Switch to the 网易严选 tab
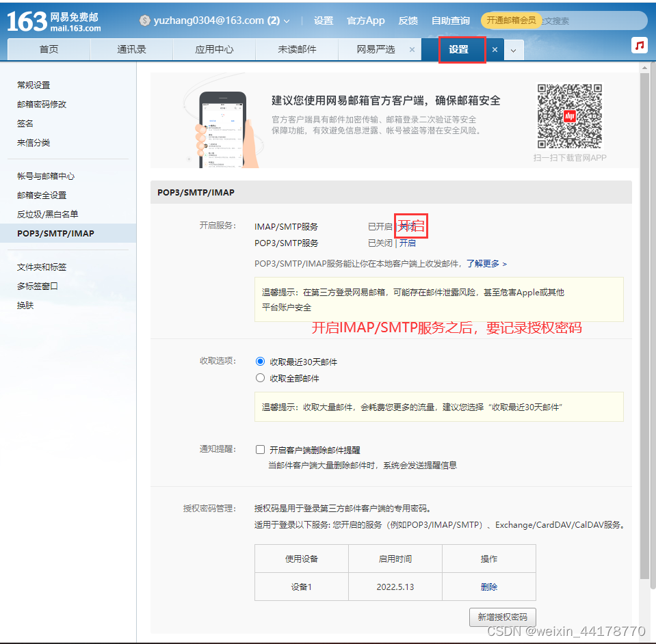The width and height of the screenshot is (656, 644). coord(376,49)
